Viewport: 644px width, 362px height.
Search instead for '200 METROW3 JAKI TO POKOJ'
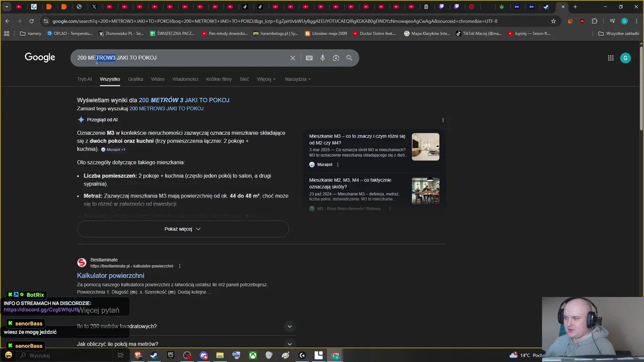pos(167,109)
